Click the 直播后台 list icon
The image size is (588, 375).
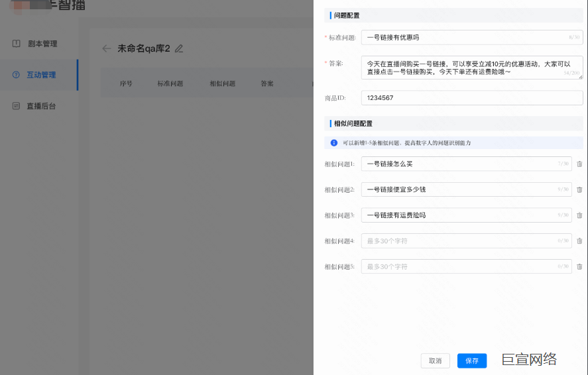click(16, 106)
